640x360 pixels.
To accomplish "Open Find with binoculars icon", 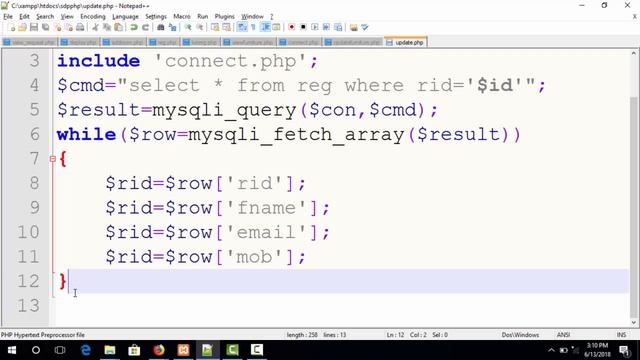I will coord(160,27).
